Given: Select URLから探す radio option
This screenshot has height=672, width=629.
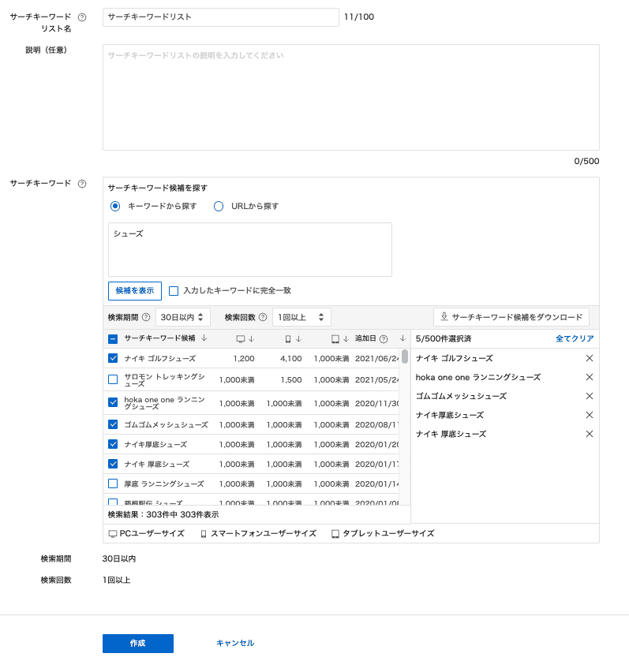Looking at the screenshot, I should [x=219, y=206].
